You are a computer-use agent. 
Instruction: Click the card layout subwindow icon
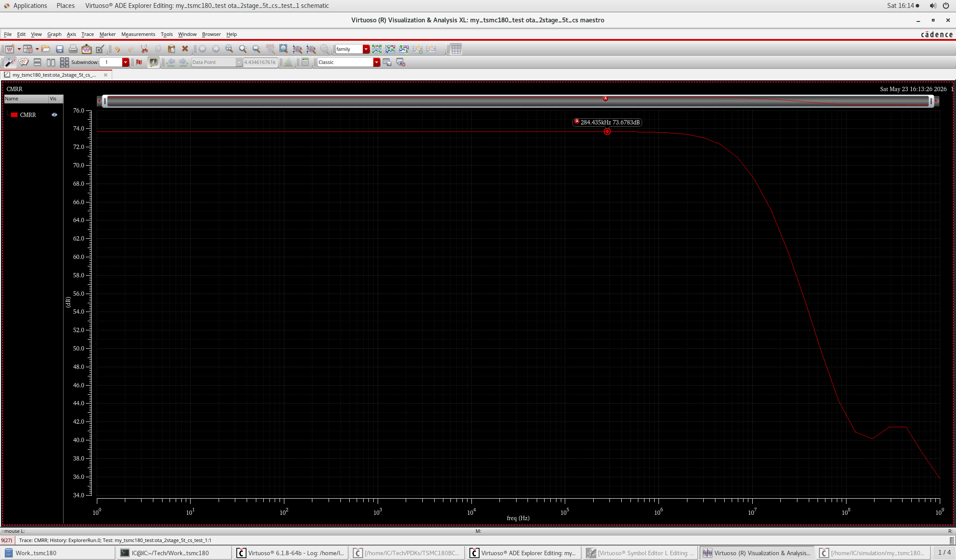click(24, 62)
